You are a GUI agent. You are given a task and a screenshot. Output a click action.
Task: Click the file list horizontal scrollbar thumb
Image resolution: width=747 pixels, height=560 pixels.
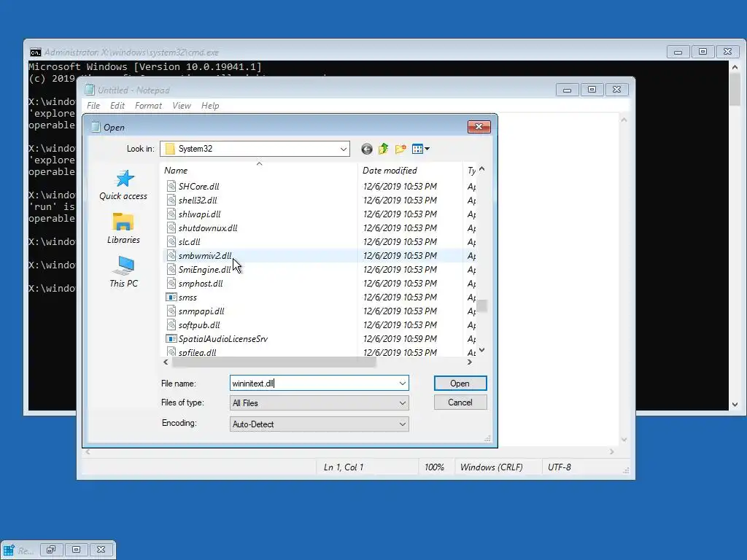tap(274, 362)
